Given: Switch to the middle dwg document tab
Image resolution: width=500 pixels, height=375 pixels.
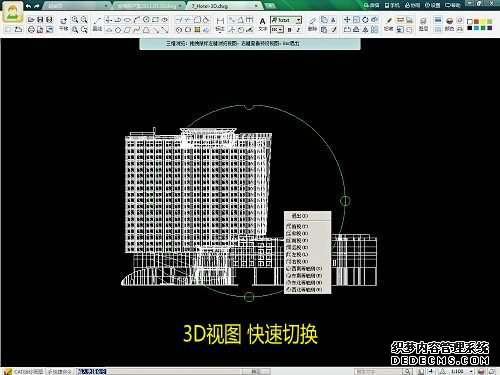Looking at the screenshot, I should pos(148,6).
